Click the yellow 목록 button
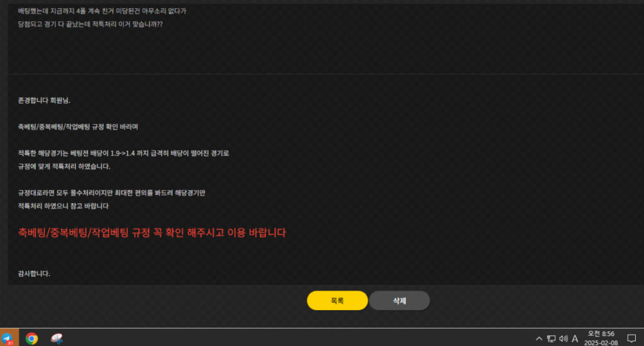 (337, 300)
